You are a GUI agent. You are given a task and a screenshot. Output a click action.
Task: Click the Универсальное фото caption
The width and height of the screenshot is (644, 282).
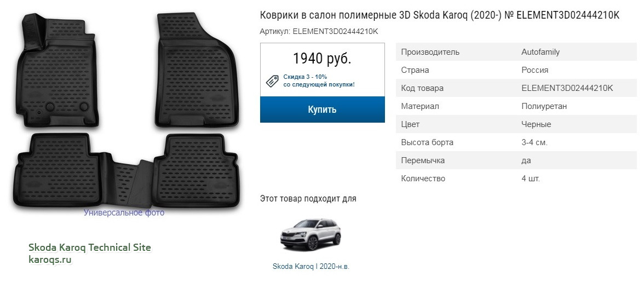tap(124, 212)
